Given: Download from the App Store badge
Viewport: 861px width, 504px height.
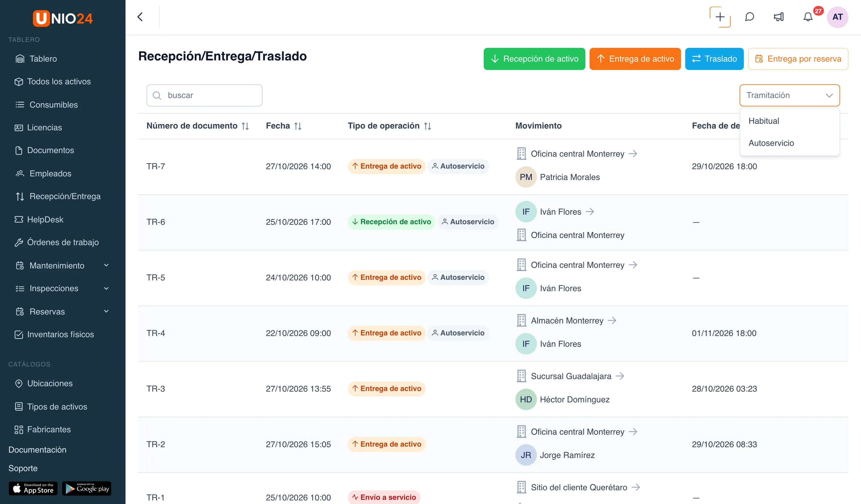Looking at the screenshot, I should click(x=33, y=488).
